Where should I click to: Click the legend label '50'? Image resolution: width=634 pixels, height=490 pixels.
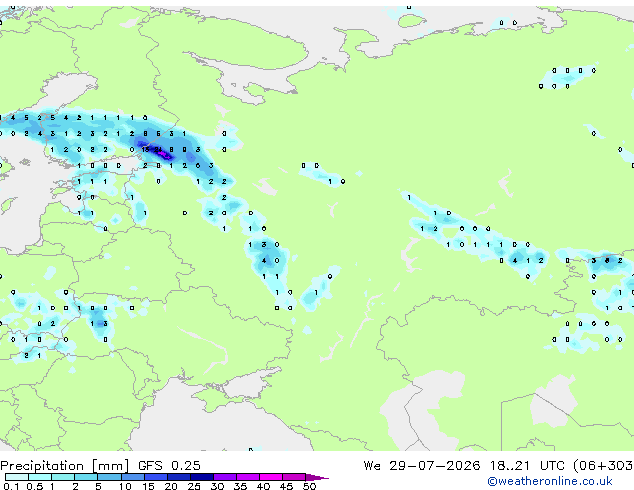click(309, 486)
